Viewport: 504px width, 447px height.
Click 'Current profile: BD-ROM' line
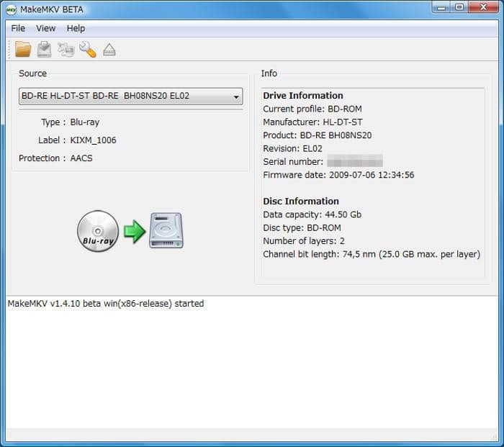coord(312,109)
